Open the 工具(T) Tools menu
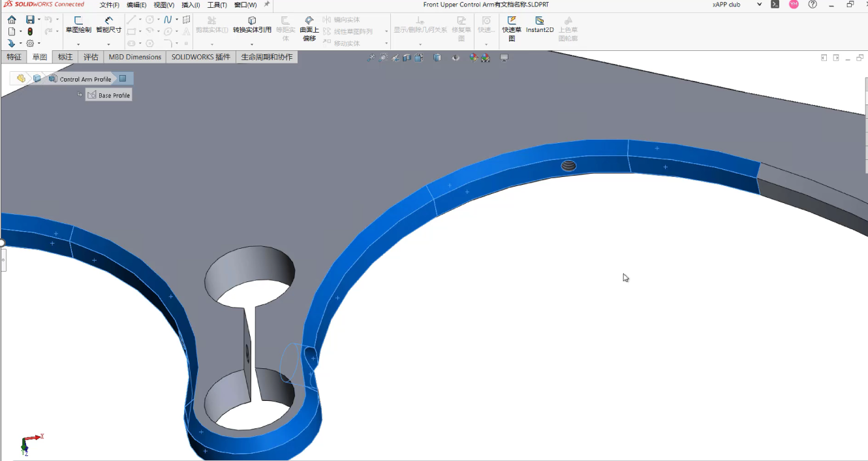Screen dimensions: 868x461 (217, 5)
